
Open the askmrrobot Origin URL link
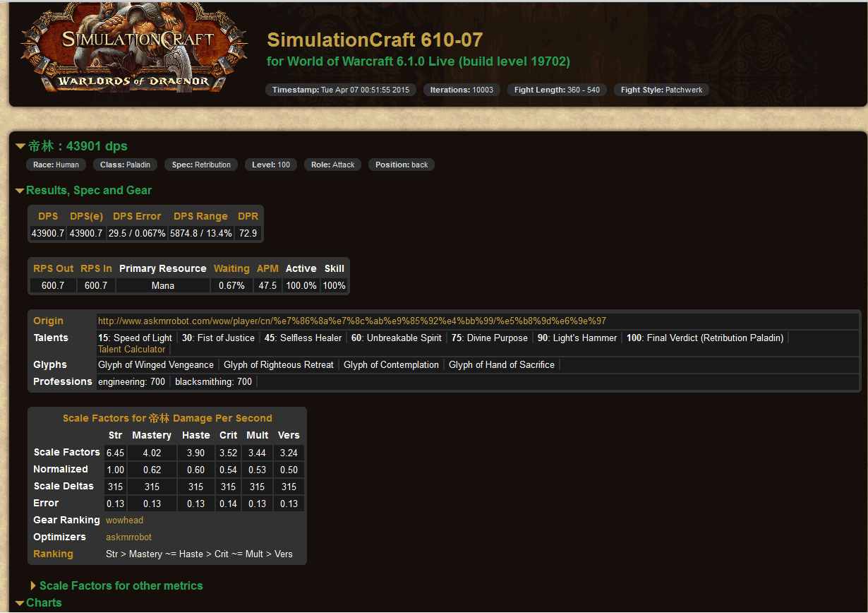click(x=352, y=321)
